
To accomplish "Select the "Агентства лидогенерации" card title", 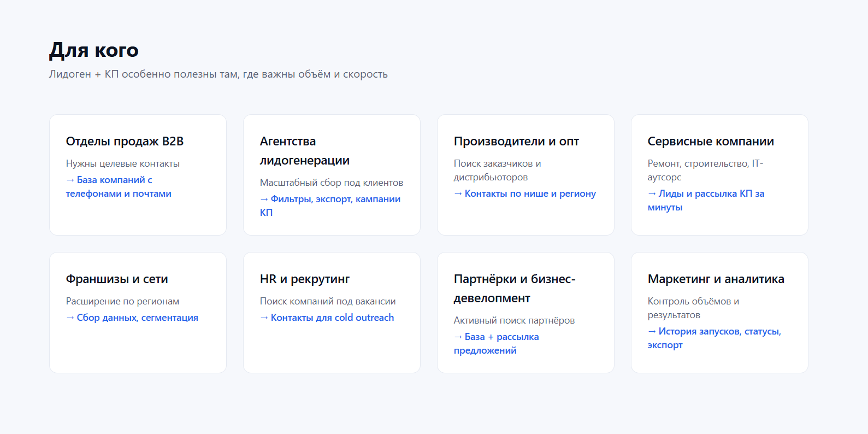I will tap(304, 151).
